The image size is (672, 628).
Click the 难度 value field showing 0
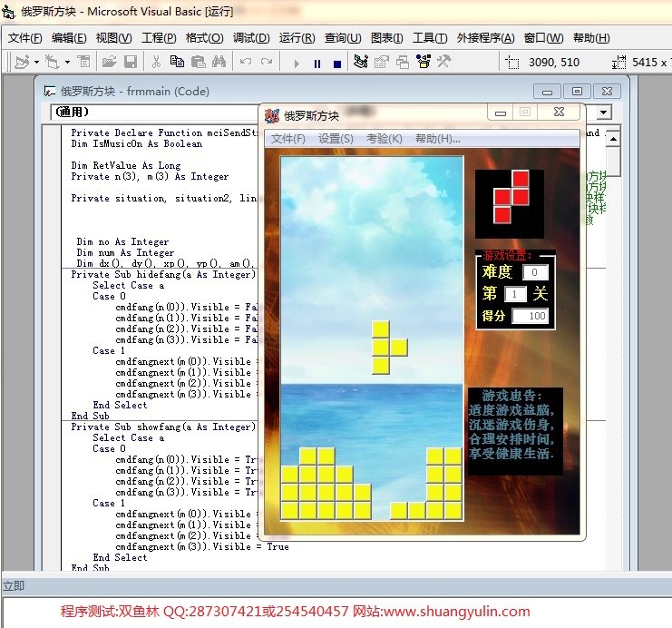[535, 272]
